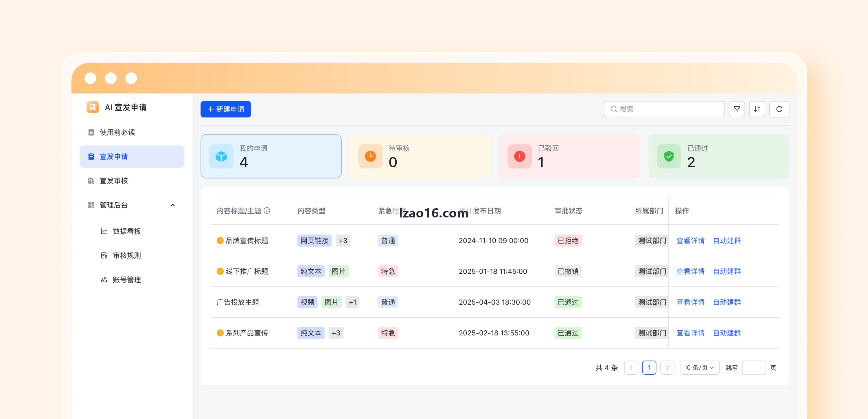Click the previous page arrow
The height and width of the screenshot is (419, 868).
[x=631, y=367]
